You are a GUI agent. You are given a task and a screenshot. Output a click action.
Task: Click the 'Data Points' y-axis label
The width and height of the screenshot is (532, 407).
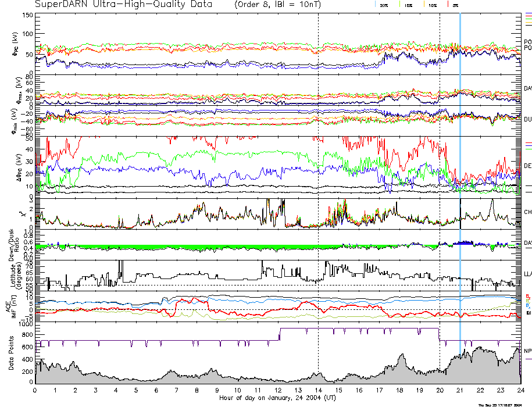point(11,353)
